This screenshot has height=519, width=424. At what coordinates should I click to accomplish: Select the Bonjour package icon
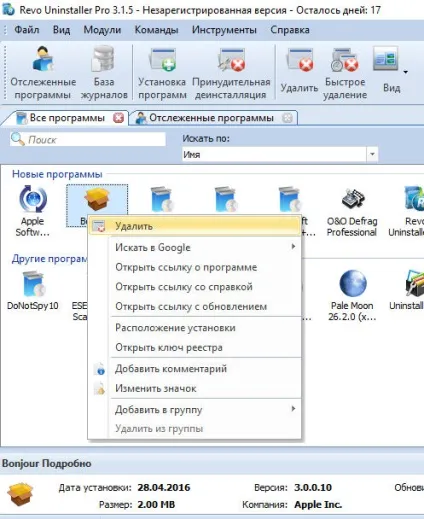[x=97, y=199]
